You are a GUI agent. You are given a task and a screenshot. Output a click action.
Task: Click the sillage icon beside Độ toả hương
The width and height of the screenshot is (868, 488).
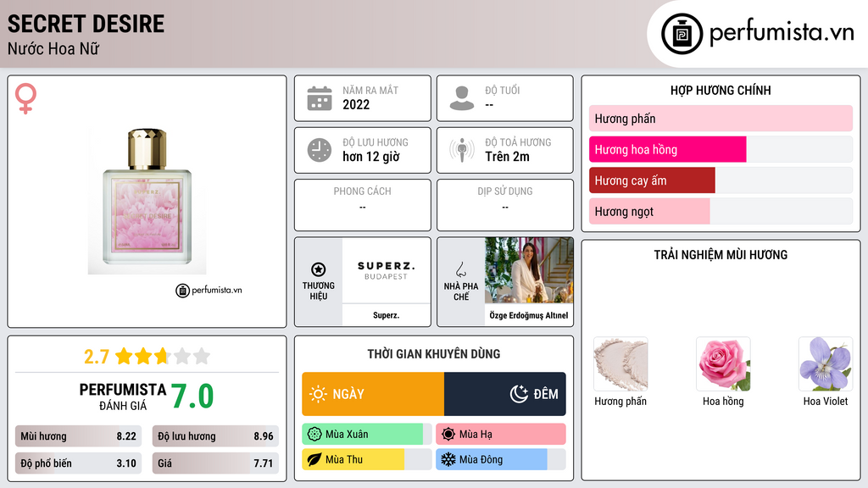(x=462, y=150)
